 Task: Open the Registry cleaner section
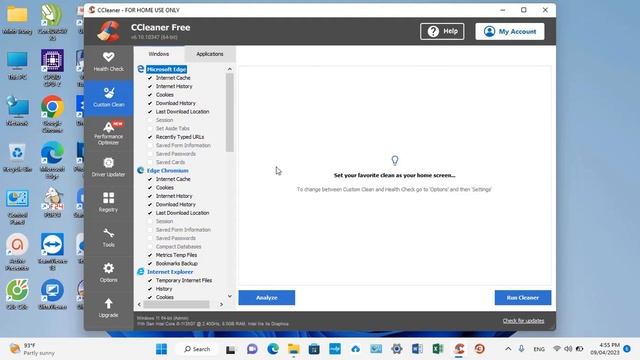click(109, 202)
